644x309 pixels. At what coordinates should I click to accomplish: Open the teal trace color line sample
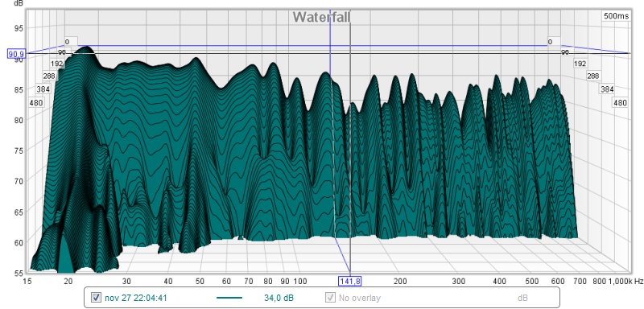click(x=229, y=298)
